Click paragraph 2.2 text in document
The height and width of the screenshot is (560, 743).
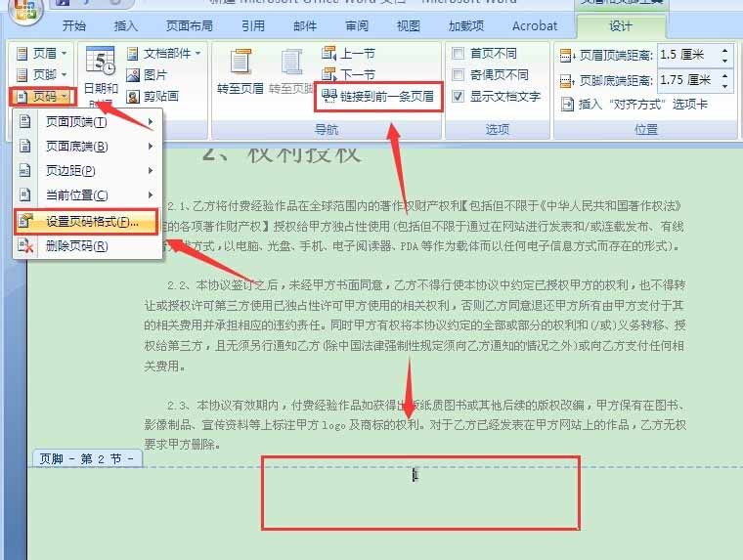(x=415, y=325)
